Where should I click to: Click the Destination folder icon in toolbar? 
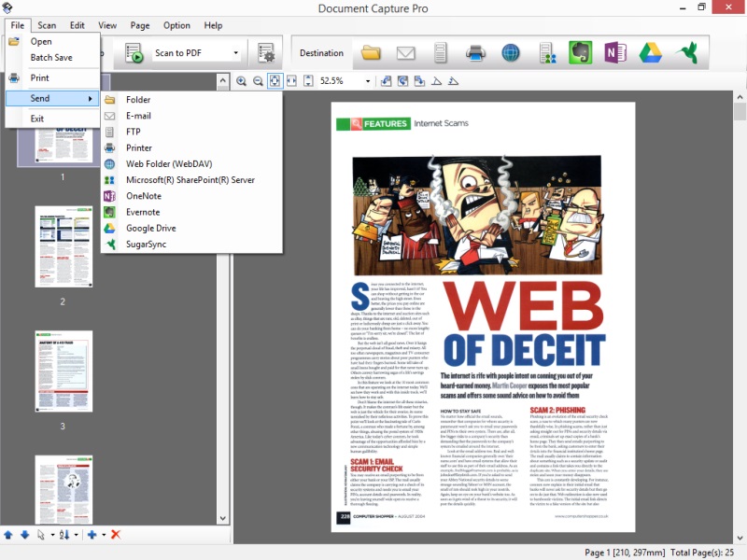[371, 53]
